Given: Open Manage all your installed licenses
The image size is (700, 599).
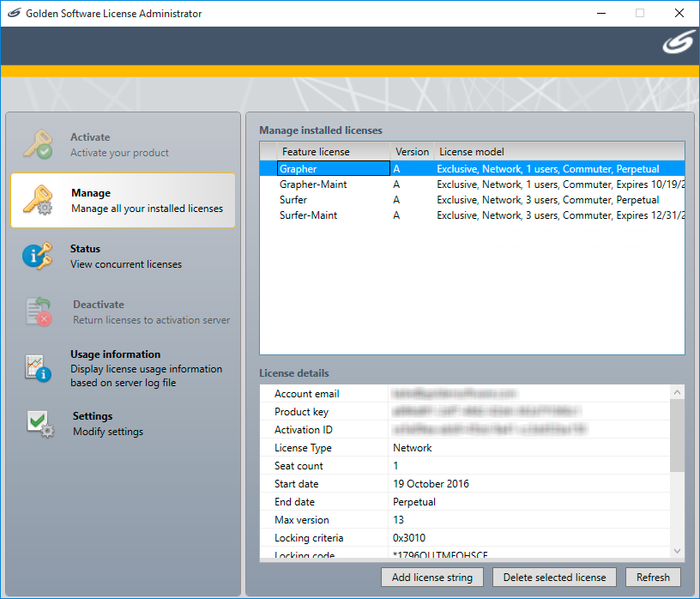Looking at the screenshot, I should click(123, 201).
